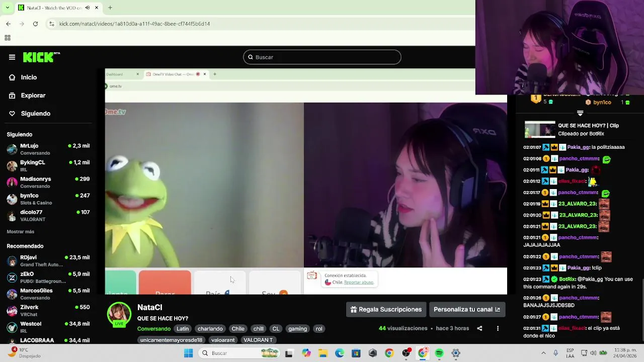Screen dimensions: 644x362
Task: Mute the NataCl tab audio
Action: point(88,8)
